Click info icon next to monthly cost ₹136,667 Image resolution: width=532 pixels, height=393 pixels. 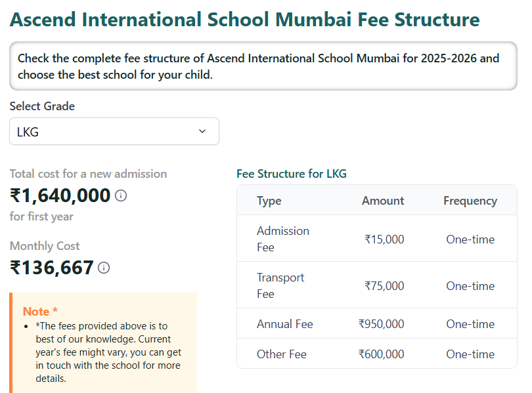pos(104,268)
